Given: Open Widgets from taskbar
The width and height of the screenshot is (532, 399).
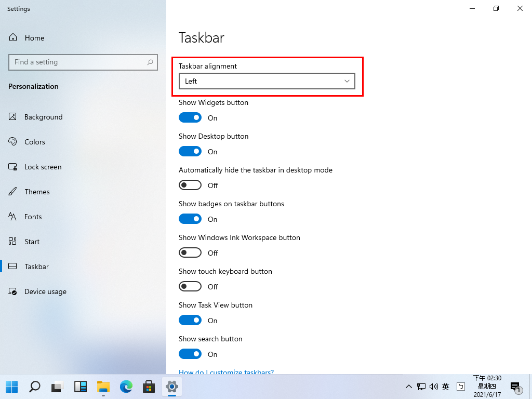Looking at the screenshot, I should point(81,387).
